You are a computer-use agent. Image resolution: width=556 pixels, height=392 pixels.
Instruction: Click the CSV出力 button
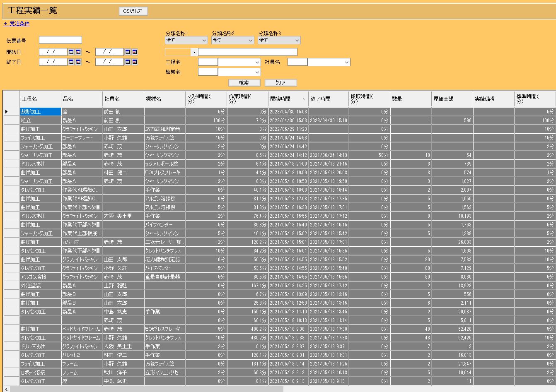(133, 11)
